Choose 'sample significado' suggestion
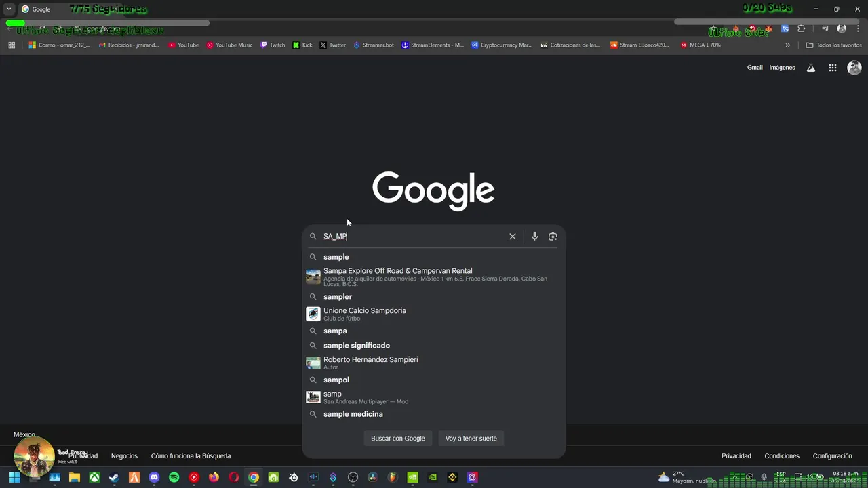The image size is (868, 488). [x=433, y=346]
